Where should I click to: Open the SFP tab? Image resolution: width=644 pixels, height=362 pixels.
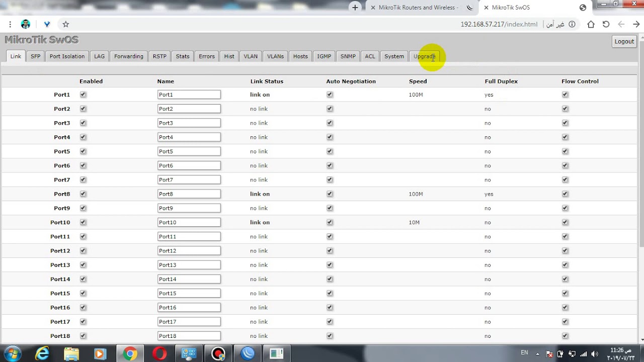(35, 56)
